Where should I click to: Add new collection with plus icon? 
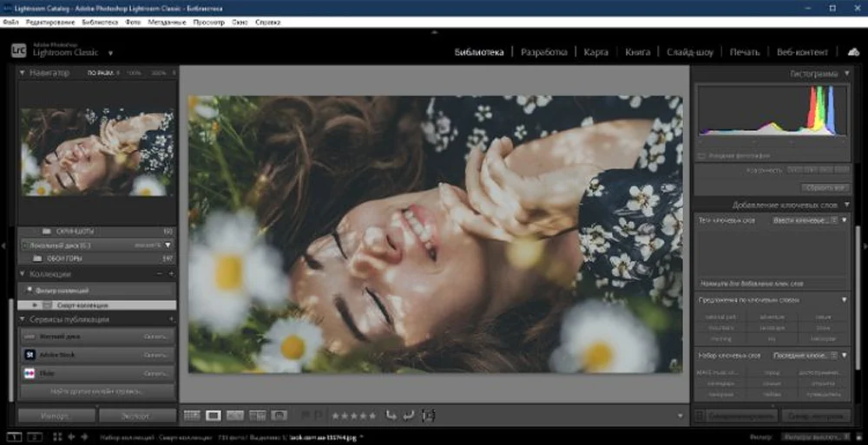[x=171, y=274]
